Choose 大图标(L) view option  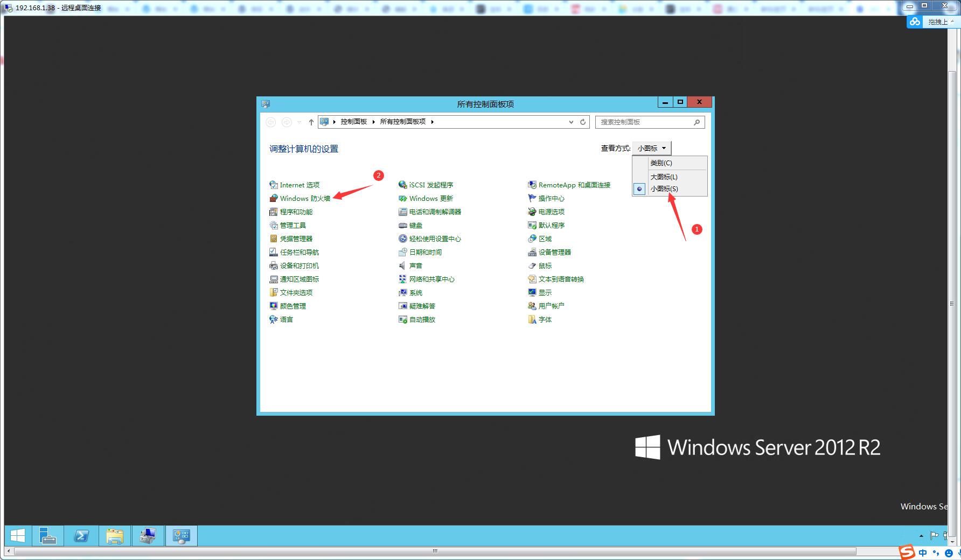[664, 177]
